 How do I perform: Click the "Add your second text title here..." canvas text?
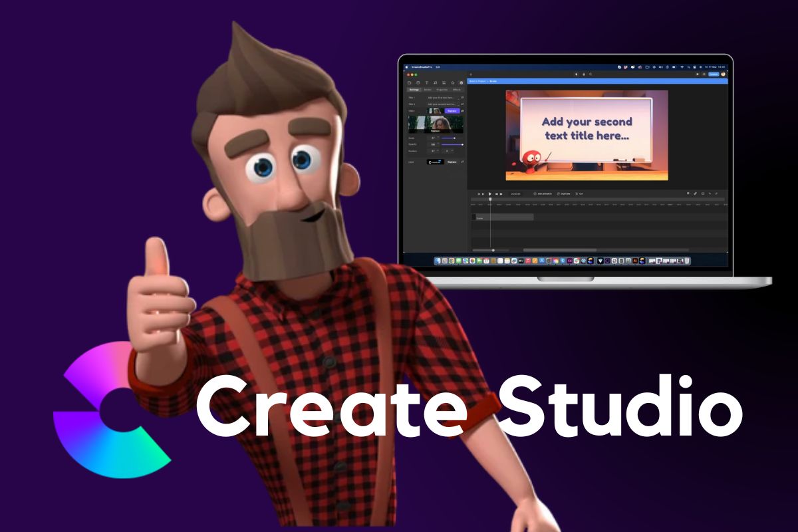(x=587, y=128)
